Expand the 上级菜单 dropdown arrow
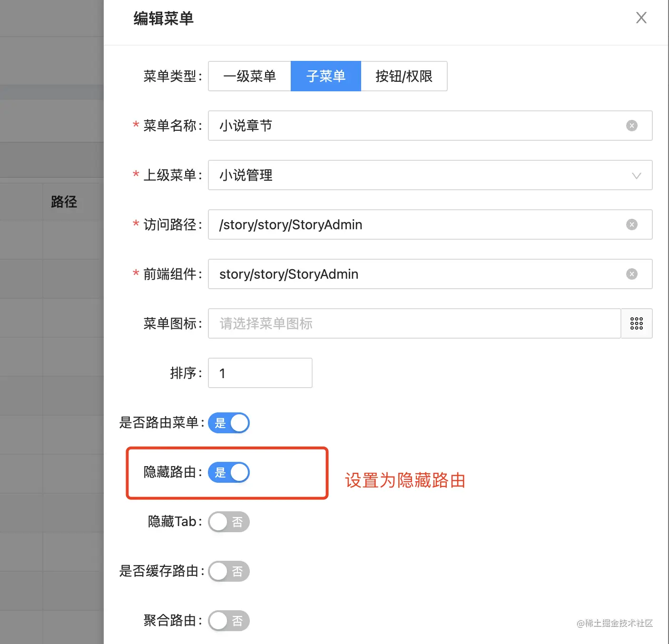 pyautogui.click(x=636, y=176)
